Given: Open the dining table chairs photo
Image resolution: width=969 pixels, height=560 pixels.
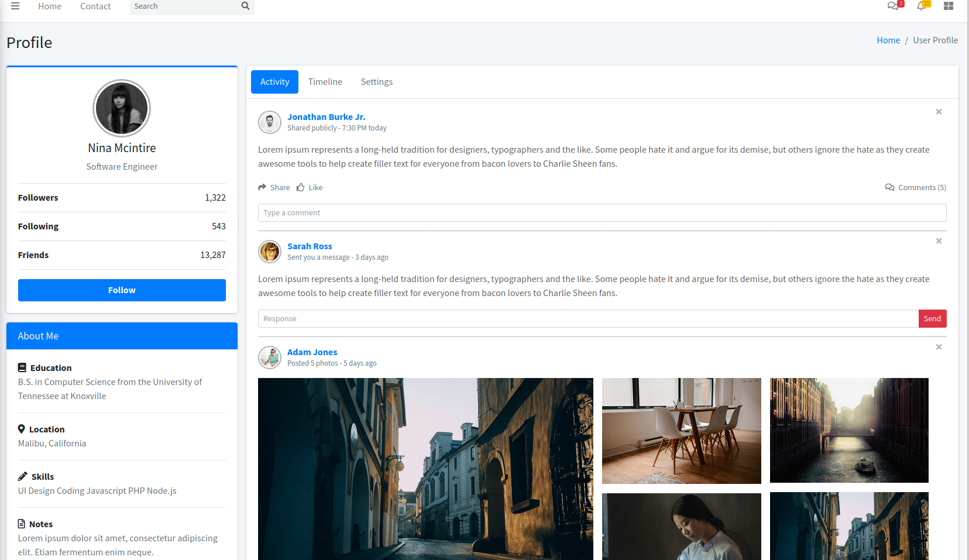Looking at the screenshot, I should point(682,431).
